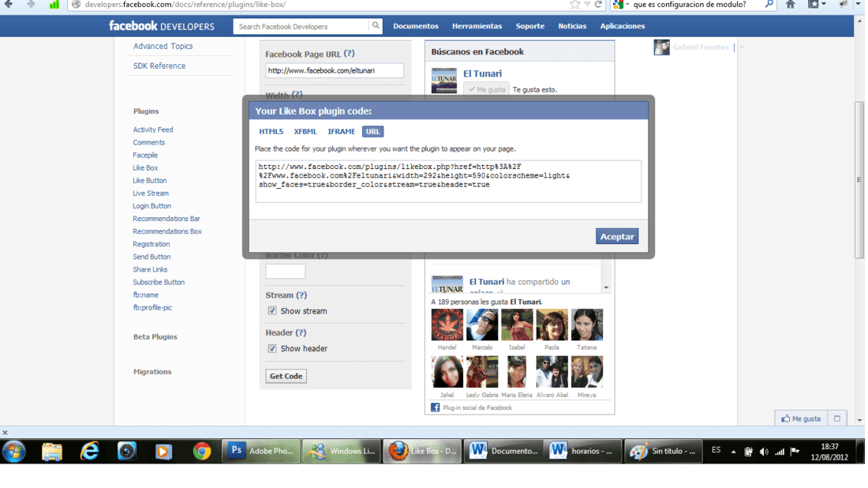This screenshot has width=868, height=488.
Task: Open the fb:profile-pic link
Action: (x=152, y=307)
